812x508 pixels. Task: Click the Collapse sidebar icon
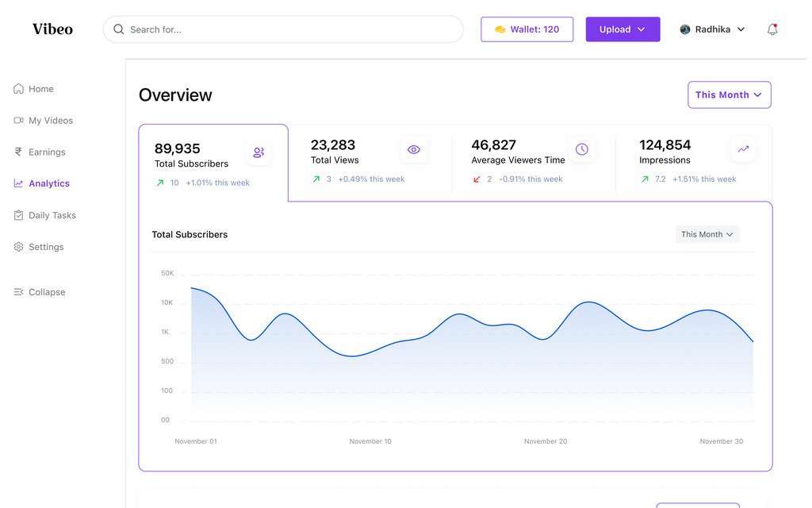18,292
